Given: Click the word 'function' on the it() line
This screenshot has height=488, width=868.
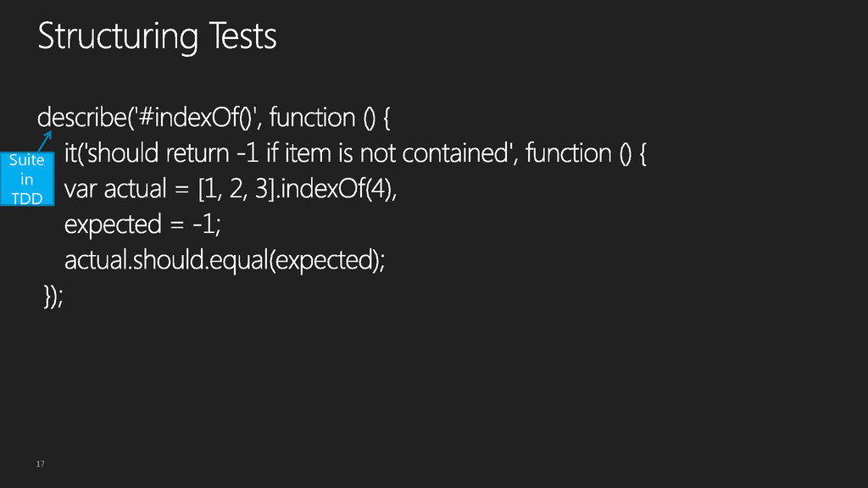Looking at the screenshot, I should pos(569,153).
